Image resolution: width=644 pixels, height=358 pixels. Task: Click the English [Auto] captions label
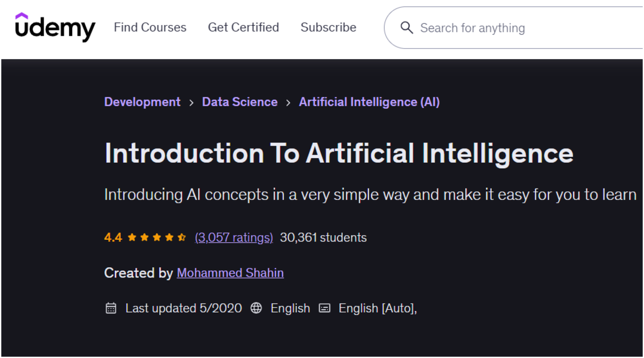(377, 308)
